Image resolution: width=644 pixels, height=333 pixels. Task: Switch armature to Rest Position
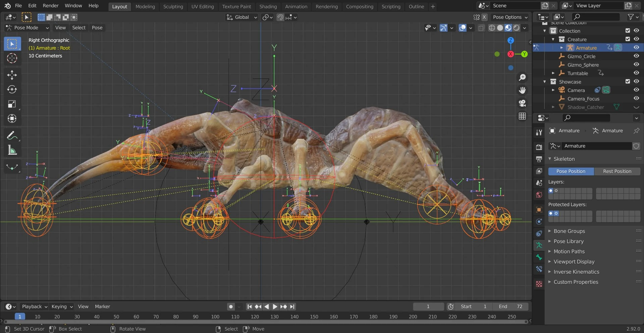(617, 171)
